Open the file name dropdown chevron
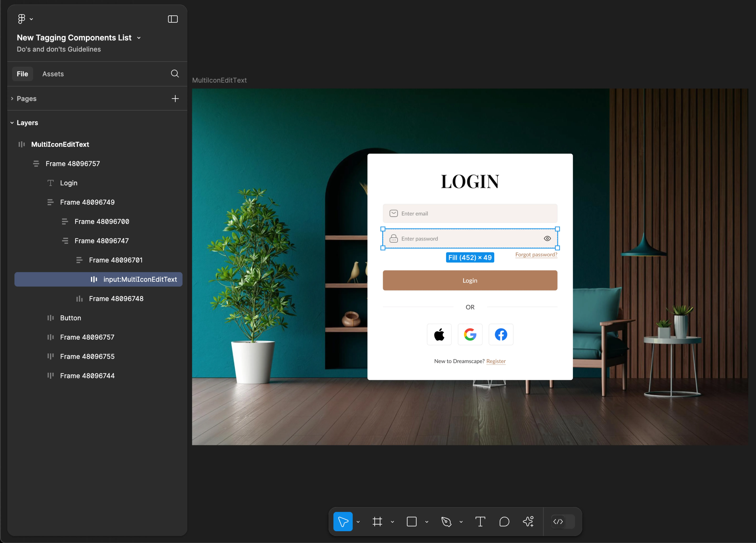 (x=139, y=38)
